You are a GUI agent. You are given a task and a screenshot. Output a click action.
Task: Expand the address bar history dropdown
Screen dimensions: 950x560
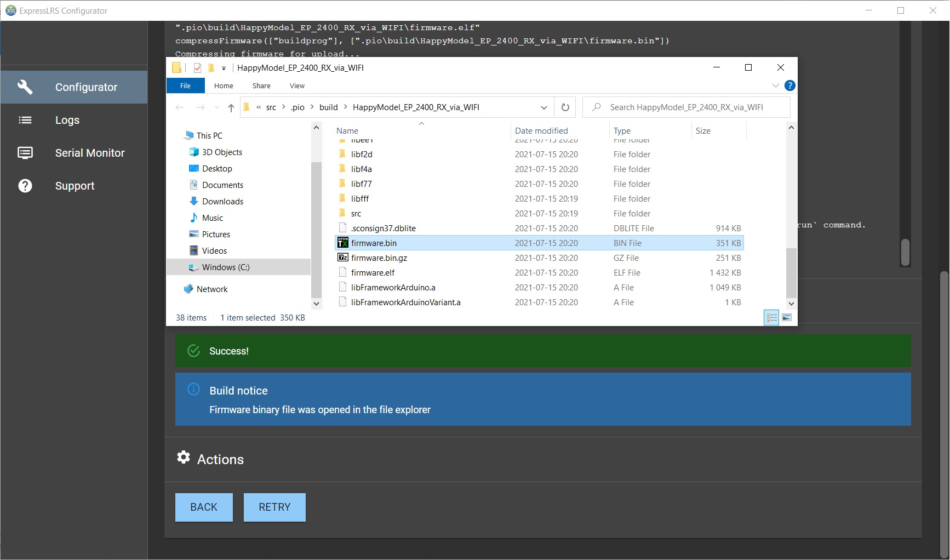point(543,107)
